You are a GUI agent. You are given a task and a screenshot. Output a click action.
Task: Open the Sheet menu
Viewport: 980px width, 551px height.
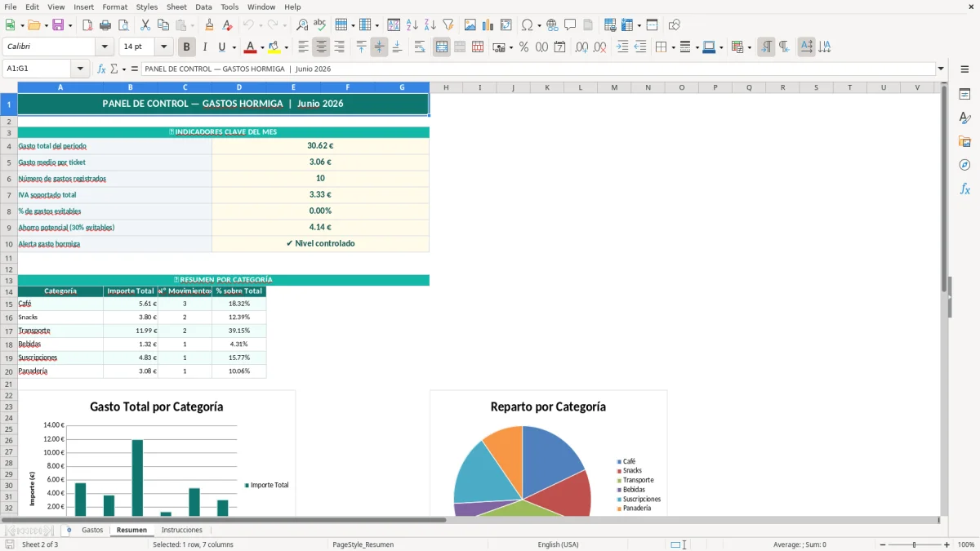click(176, 7)
